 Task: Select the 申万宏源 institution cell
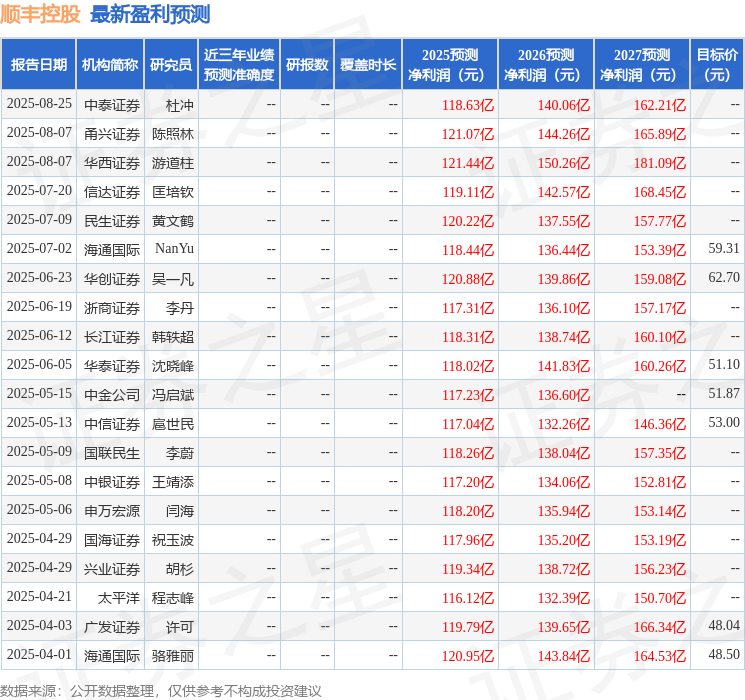pyautogui.click(x=112, y=510)
